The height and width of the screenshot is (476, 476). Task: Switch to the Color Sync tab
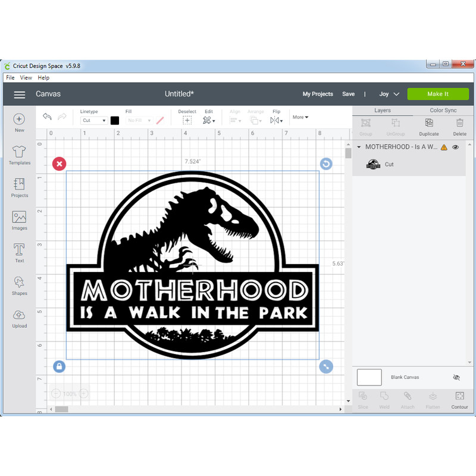(x=443, y=110)
